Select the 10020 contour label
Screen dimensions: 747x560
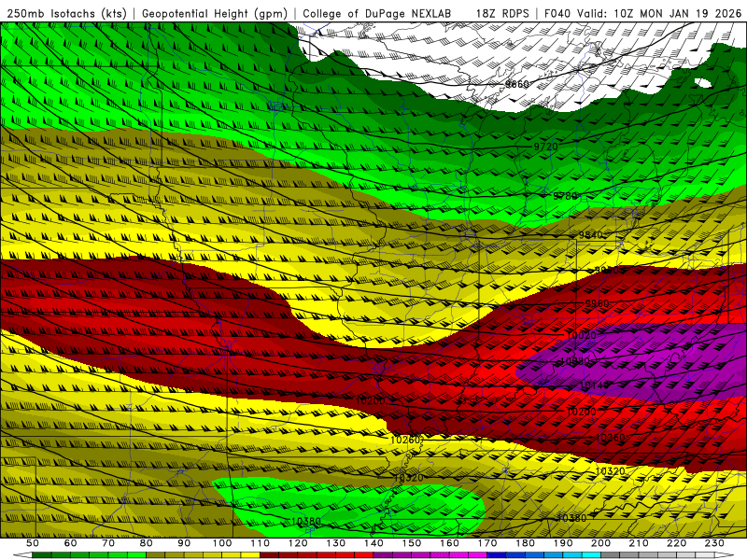[581, 336]
